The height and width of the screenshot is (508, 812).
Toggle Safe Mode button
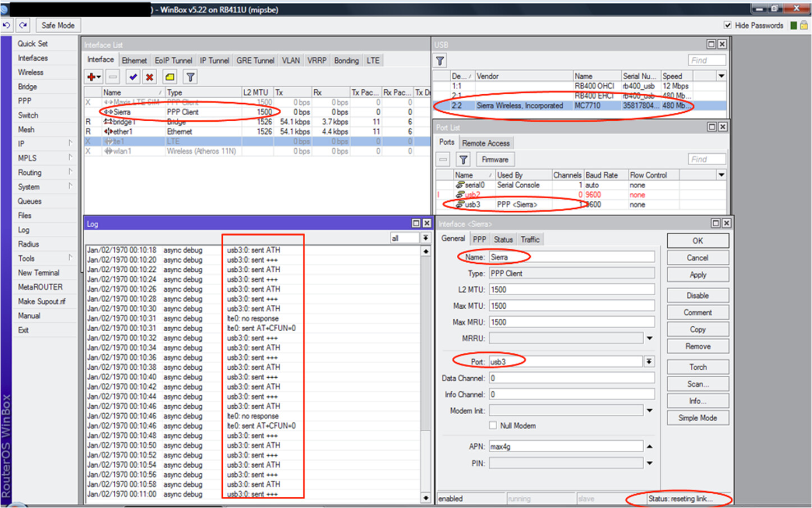tap(58, 25)
